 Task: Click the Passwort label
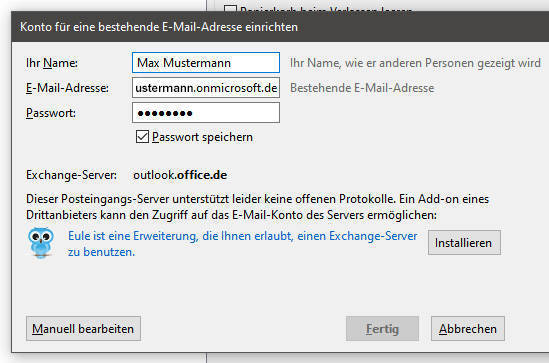[x=51, y=113]
